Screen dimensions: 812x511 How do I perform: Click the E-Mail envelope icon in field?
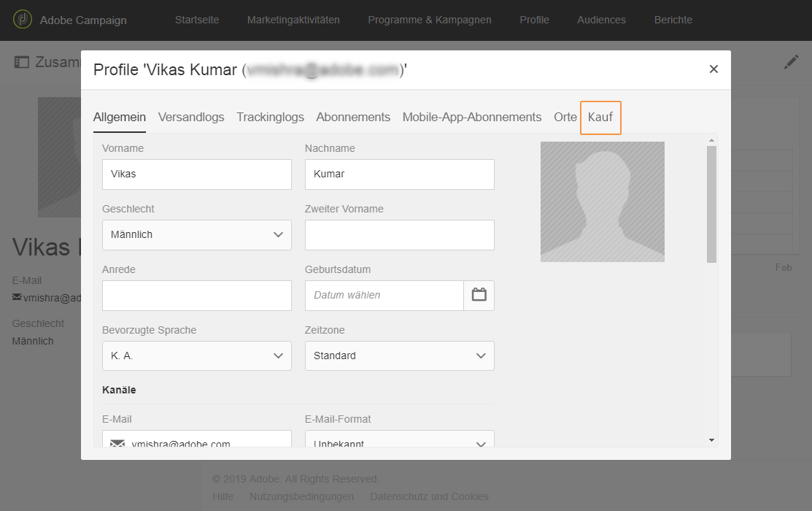click(117, 444)
